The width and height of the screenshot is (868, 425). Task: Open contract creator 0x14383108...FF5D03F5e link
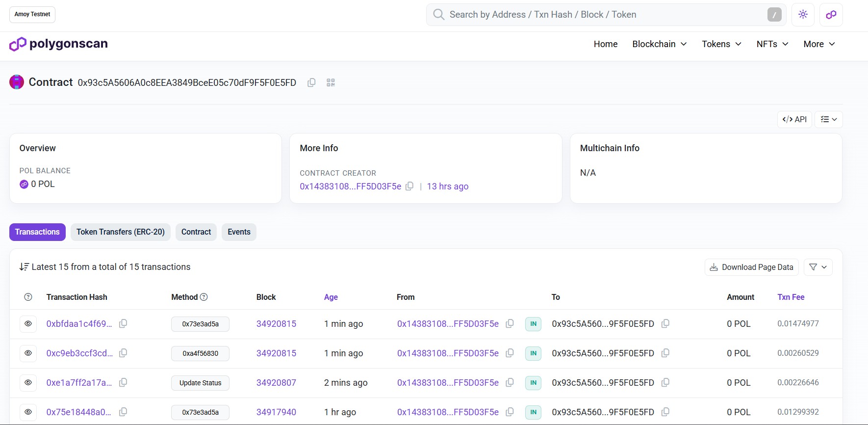pos(351,186)
